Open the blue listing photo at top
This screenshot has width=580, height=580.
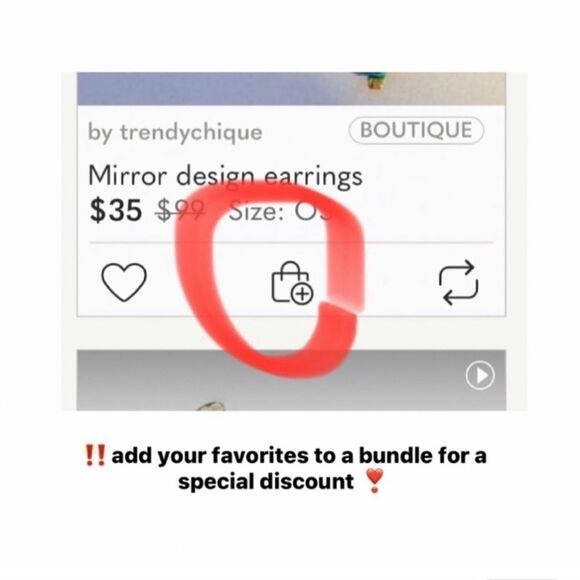(291, 89)
